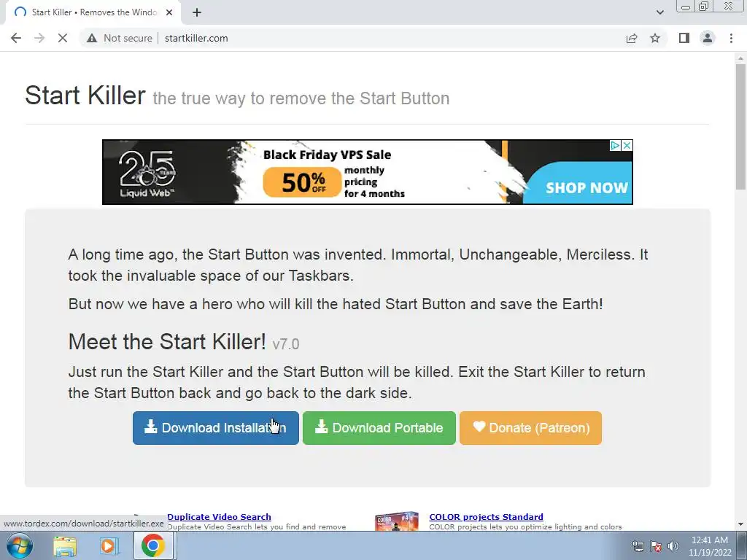Click the forward navigation arrow

coord(39,38)
